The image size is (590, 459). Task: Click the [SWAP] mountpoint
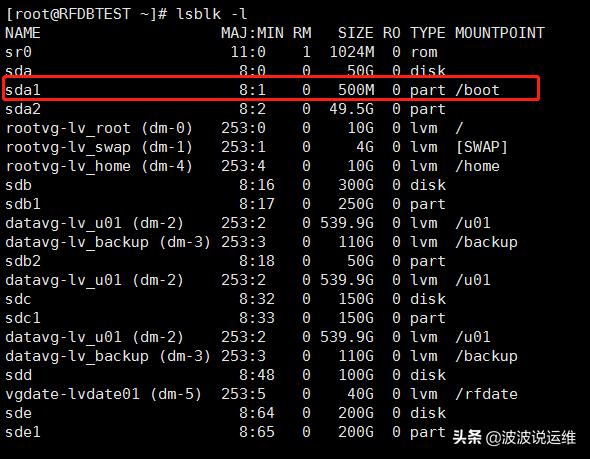click(x=482, y=147)
